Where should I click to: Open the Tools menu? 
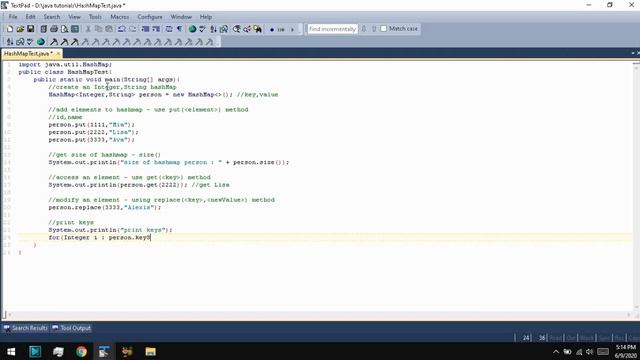pos(95,17)
